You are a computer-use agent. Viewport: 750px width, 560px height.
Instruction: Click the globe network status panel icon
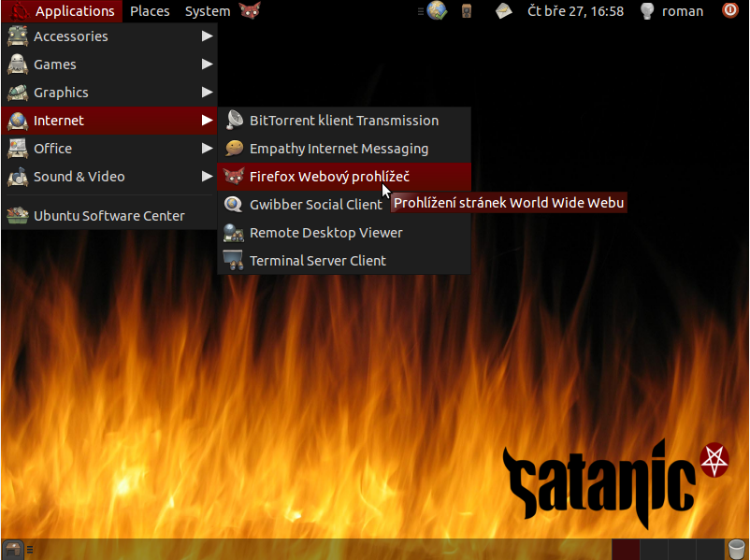click(x=435, y=11)
